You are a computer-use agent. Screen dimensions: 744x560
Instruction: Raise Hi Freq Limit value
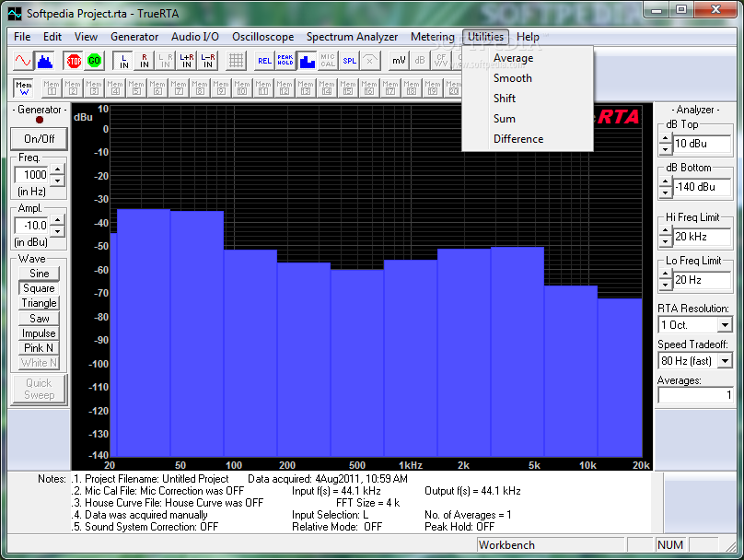tap(665, 231)
